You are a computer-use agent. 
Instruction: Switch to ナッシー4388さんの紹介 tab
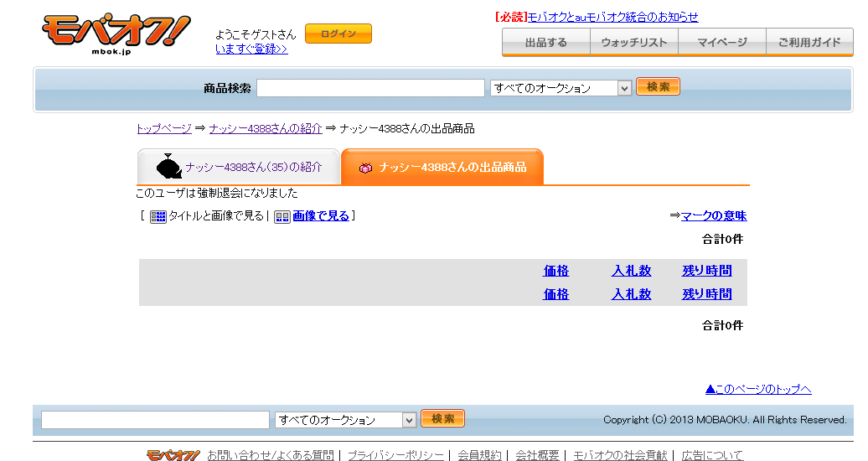pos(253,167)
